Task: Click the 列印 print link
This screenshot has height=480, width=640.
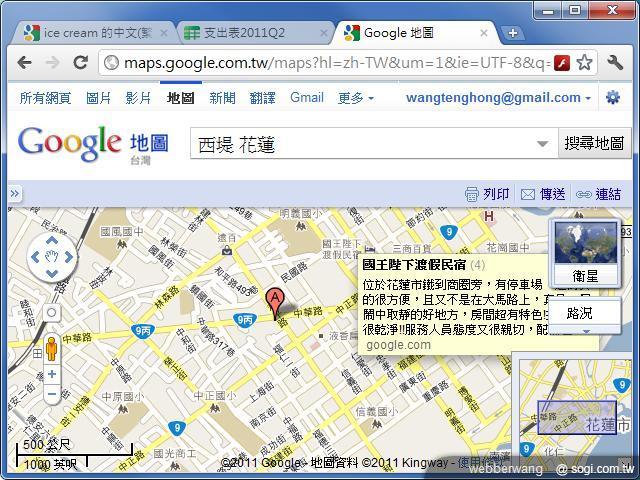Action: pos(487,194)
